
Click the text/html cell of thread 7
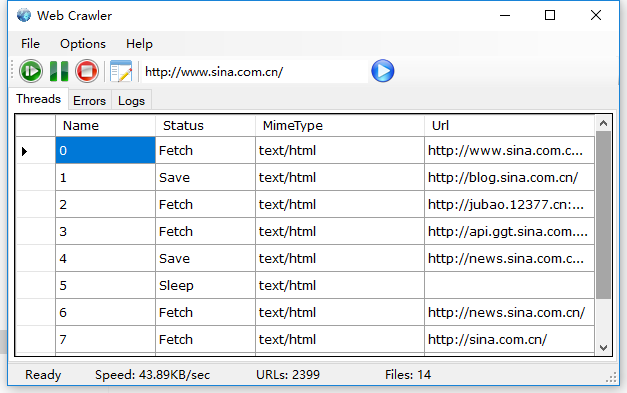click(339, 339)
